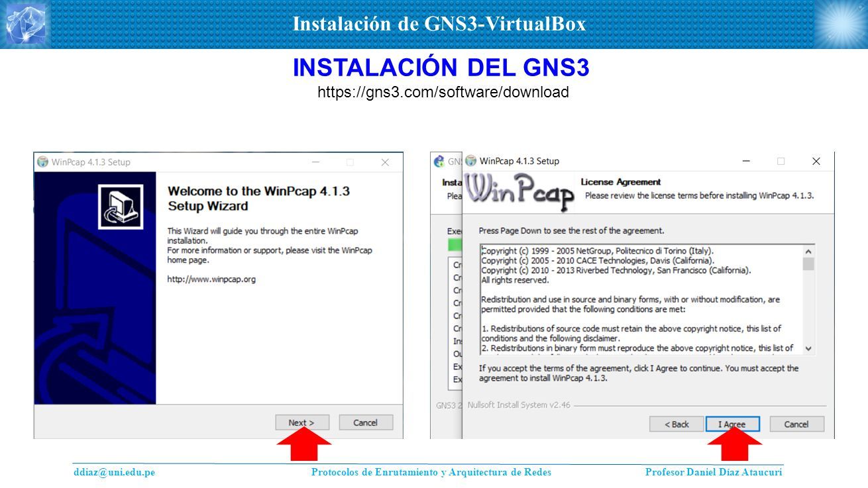Click the 'INSTALACIÓN DEL GNS3' slide title

[x=441, y=68]
